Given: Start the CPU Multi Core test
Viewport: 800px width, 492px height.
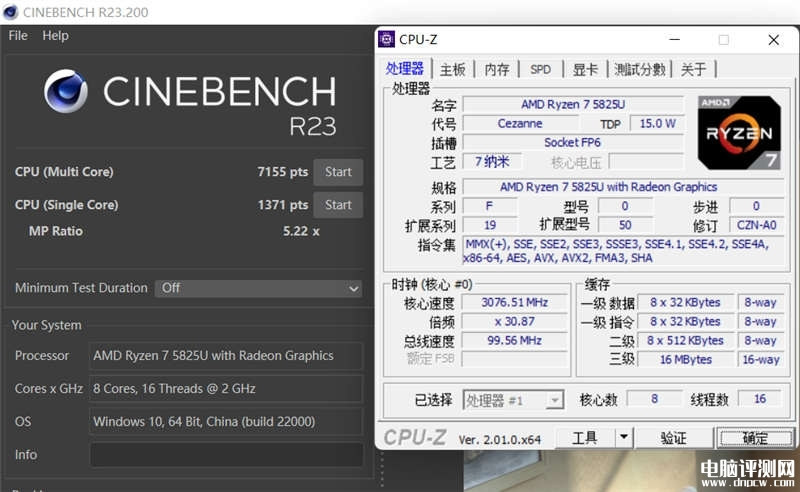Looking at the screenshot, I should [x=338, y=172].
